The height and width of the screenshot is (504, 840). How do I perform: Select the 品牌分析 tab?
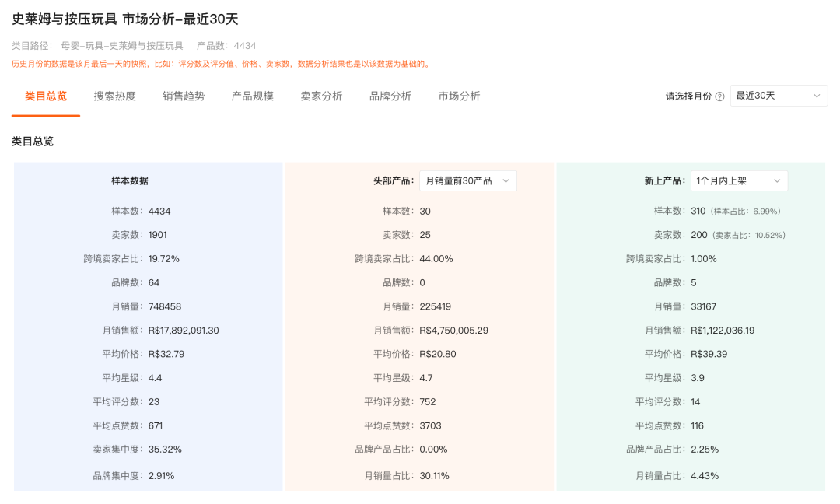390,96
